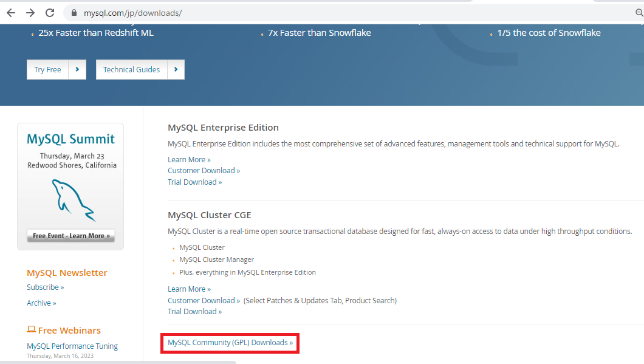Open MySQL Performance Tuning webinar link
Viewport: 644px width, 364px height.
[x=72, y=346]
